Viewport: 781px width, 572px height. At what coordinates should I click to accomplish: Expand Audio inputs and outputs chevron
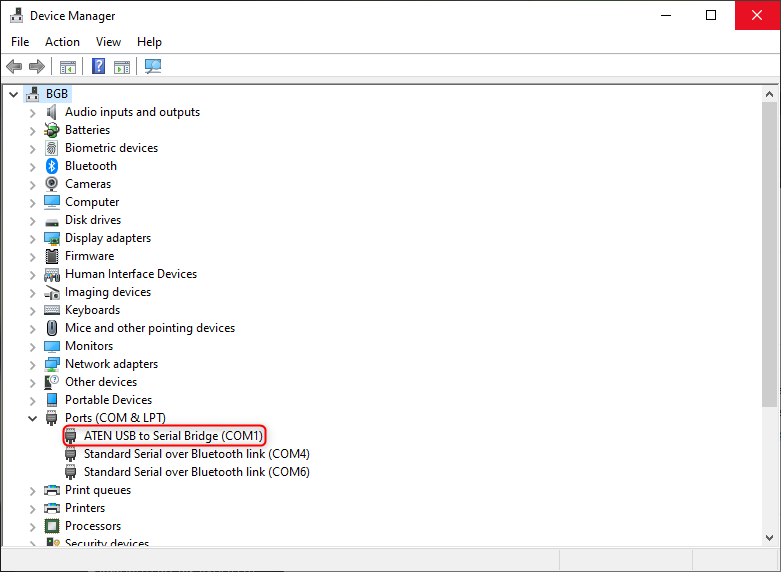point(32,113)
